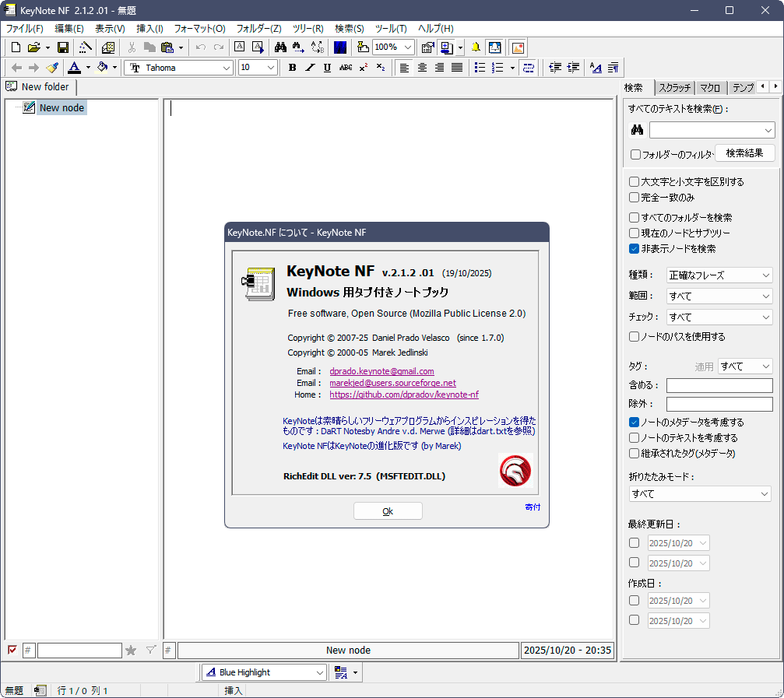
Task: Toggle Italic formatting
Action: (310, 68)
